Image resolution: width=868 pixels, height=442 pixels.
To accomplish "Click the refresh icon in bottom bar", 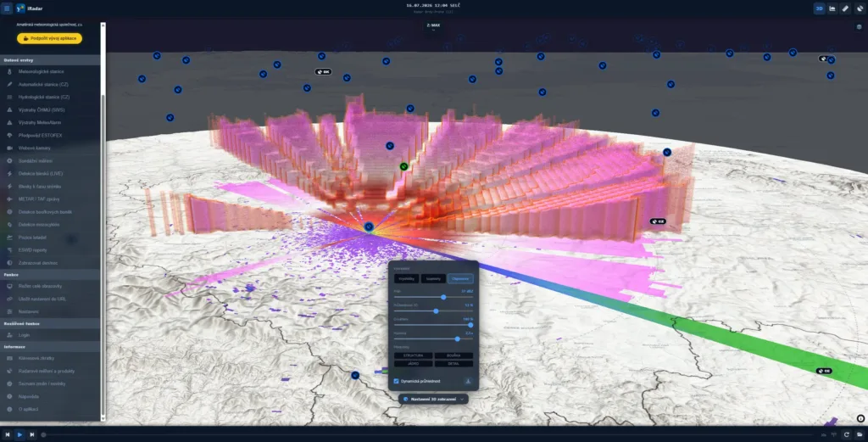I will pos(847,435).
